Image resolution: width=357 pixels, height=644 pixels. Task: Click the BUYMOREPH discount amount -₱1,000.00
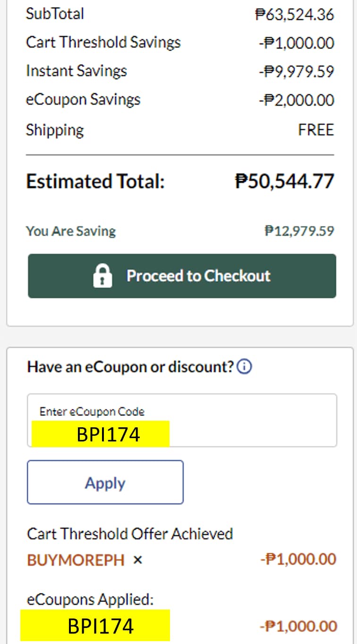point(298,560)
